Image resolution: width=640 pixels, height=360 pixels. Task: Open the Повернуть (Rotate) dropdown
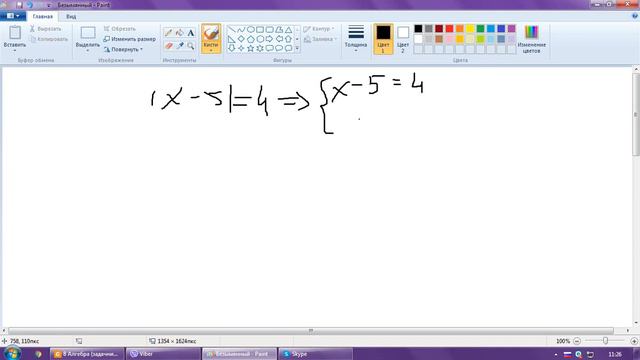pyautogui.click(x=123, y=49)
